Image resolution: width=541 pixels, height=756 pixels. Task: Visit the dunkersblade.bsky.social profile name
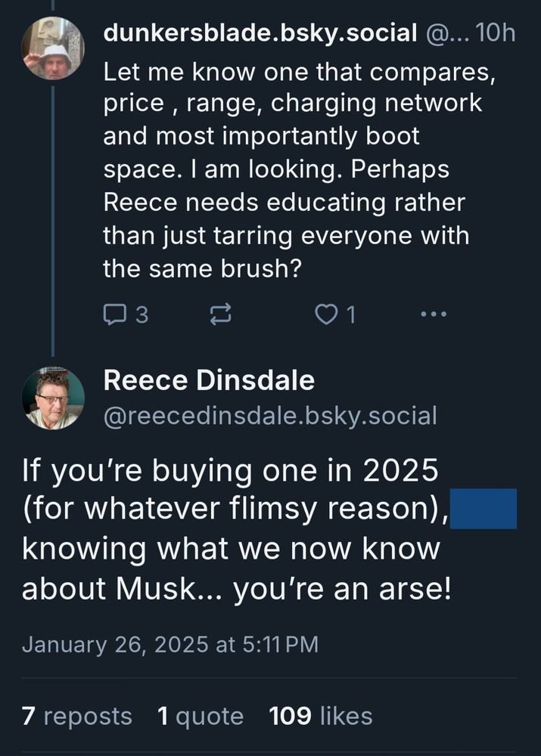[x=260, y=33]
